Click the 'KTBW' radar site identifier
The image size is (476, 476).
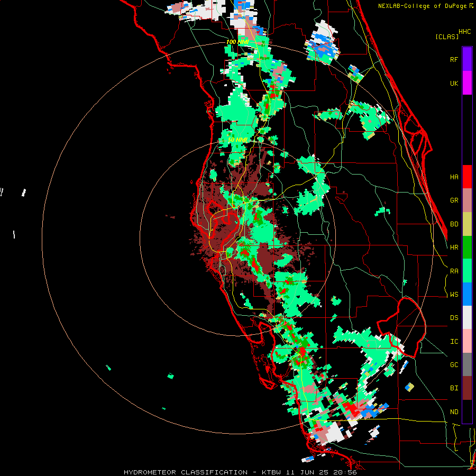click(272, 472)
